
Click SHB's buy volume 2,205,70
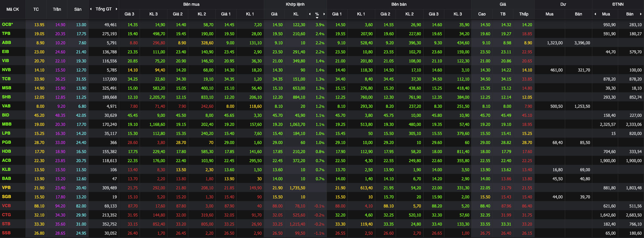click(x=157, y=97)
